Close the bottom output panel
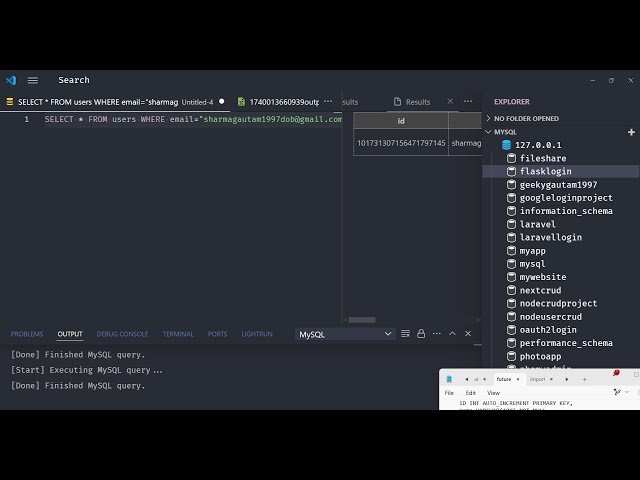This screenshot has height=480, width=640. point(468,334)
